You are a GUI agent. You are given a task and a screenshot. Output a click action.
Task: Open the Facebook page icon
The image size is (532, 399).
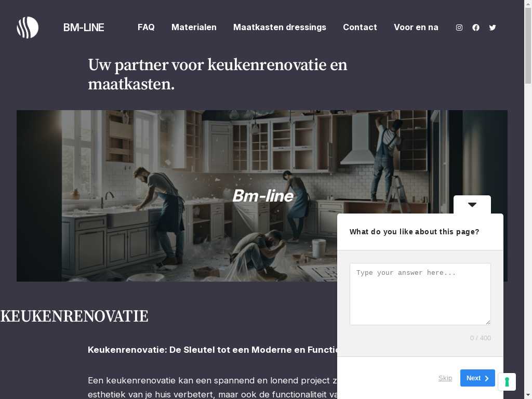(x=476, y=28)
